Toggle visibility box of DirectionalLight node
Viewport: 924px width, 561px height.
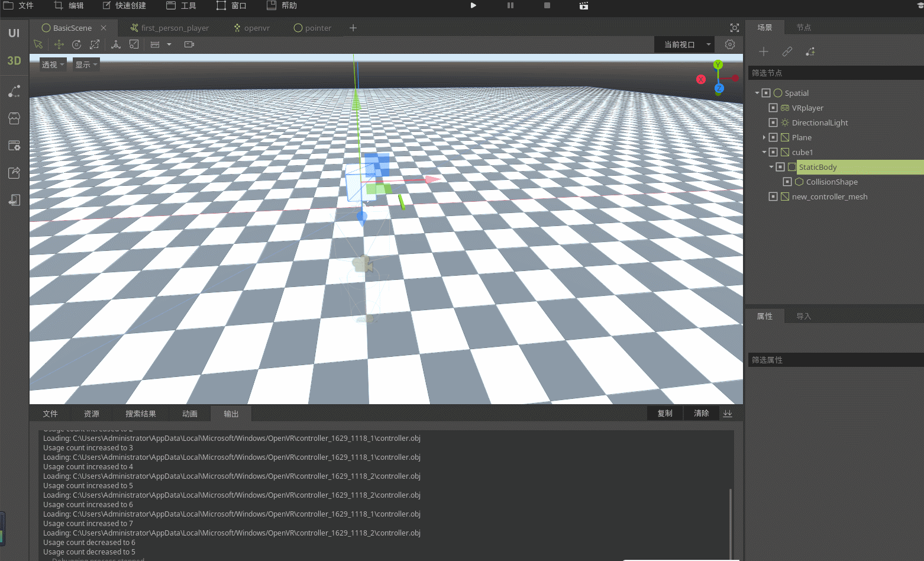pyautogui.click(x=773, y=122)
